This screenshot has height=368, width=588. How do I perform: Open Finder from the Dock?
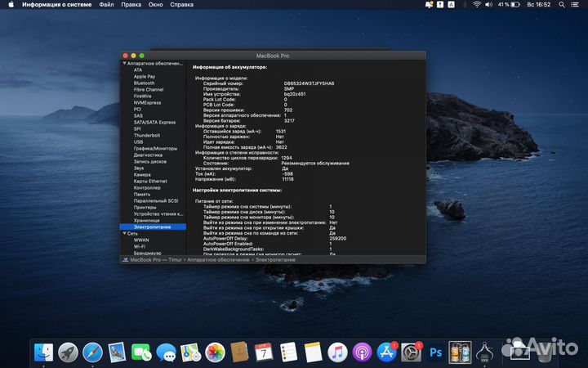click(43, 352)
